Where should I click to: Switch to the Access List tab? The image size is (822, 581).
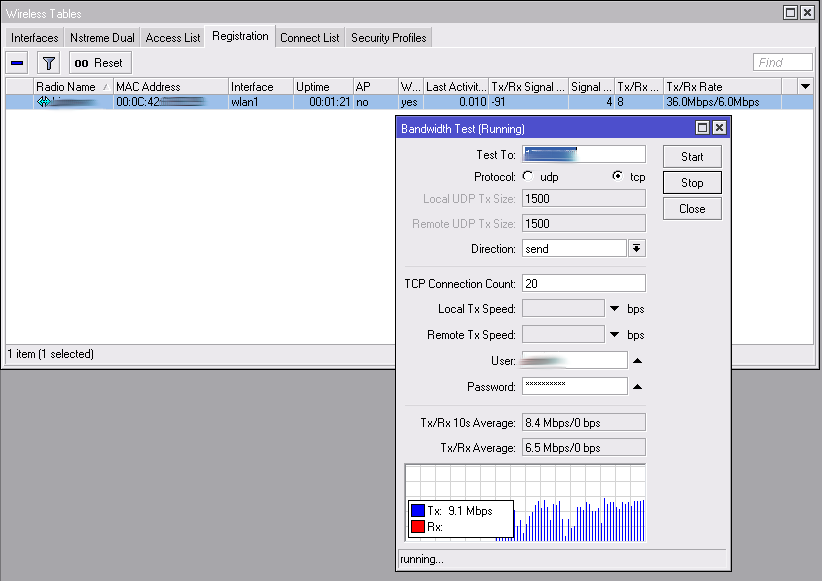173,38
